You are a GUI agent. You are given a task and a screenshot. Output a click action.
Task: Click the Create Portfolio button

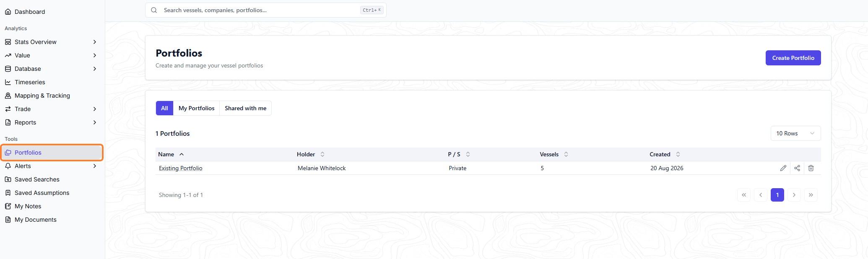(793, 58)
